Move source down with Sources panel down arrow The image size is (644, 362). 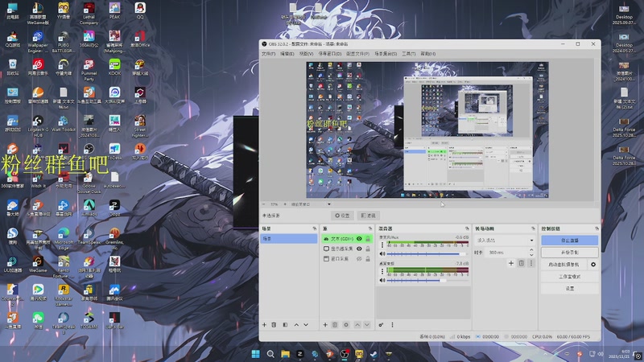coord(367,325)
